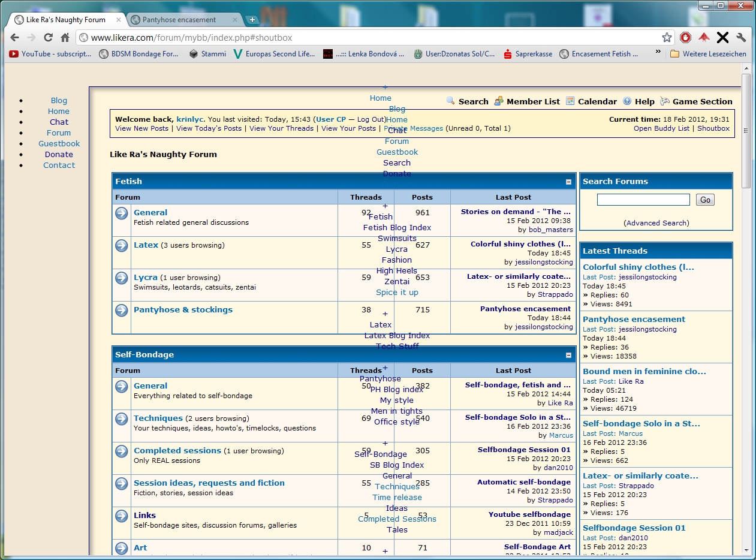Click the Latex forum status icon
Viewport: 756px width, 560px height.
click(x=122, y=246)
